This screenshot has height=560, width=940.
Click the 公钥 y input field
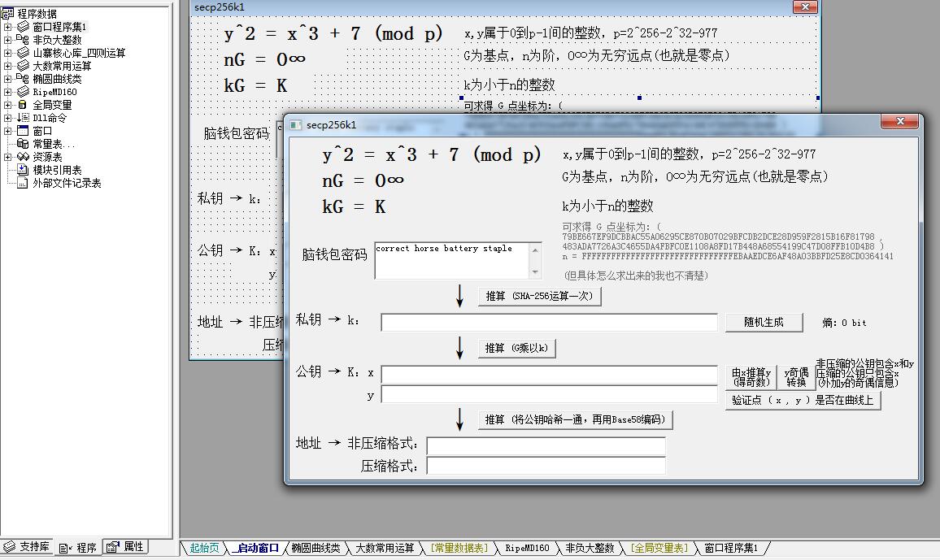549,395
